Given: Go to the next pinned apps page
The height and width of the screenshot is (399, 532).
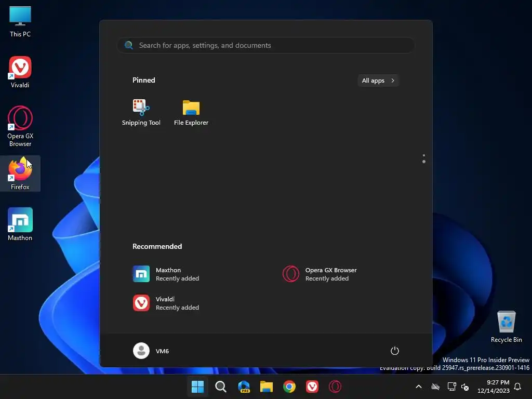Looking at the screenshot, I should point(424,162).
